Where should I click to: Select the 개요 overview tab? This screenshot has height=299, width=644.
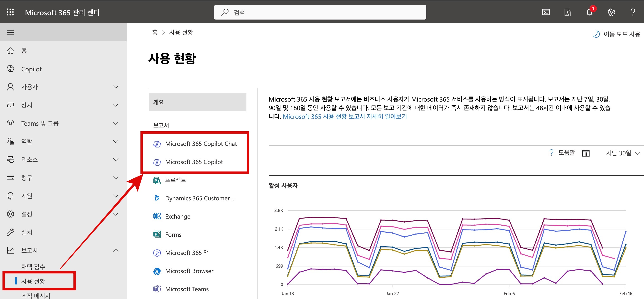(x=197, y=102)
